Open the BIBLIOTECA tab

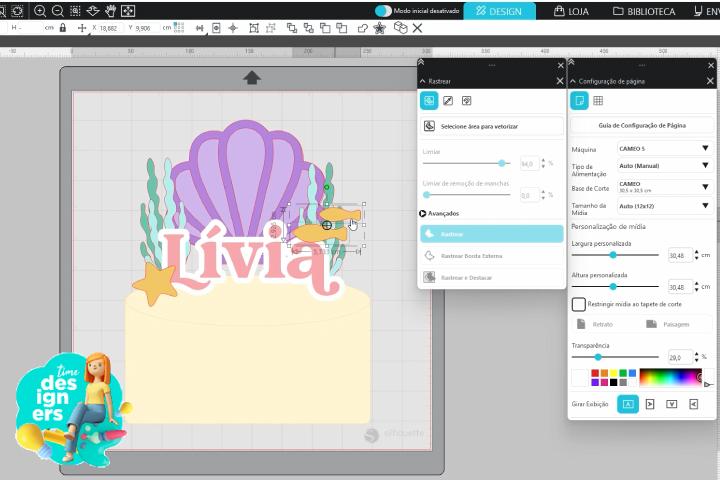pyautogui.click(x=643, y=12)
